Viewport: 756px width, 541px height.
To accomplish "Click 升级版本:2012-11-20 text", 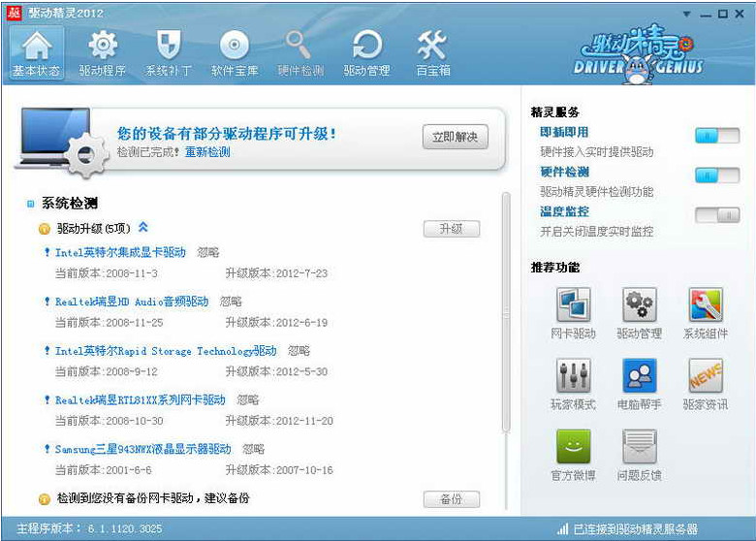I will pyautogui.click(x=279, y=422).
